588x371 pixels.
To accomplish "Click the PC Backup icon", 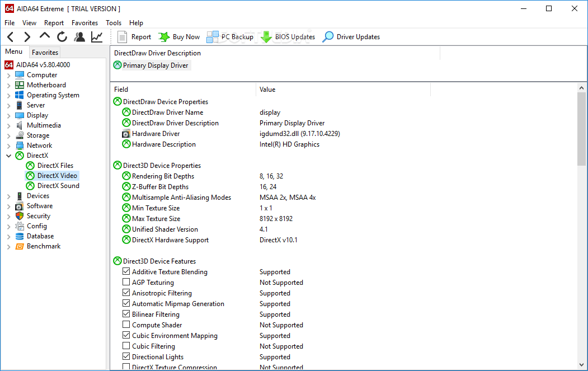I will point(213,37).
